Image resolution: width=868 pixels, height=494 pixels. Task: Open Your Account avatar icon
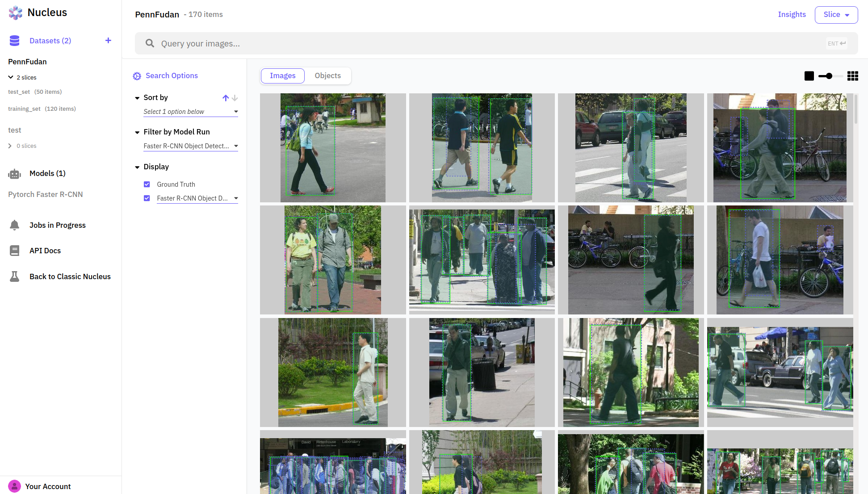(14, 486)
